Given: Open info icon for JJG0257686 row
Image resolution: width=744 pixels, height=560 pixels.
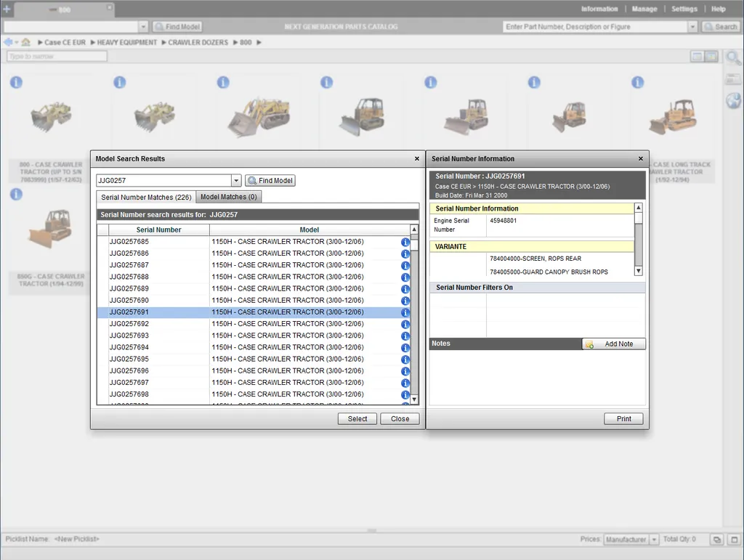Looking at the screenshot, I should [405, 253].
